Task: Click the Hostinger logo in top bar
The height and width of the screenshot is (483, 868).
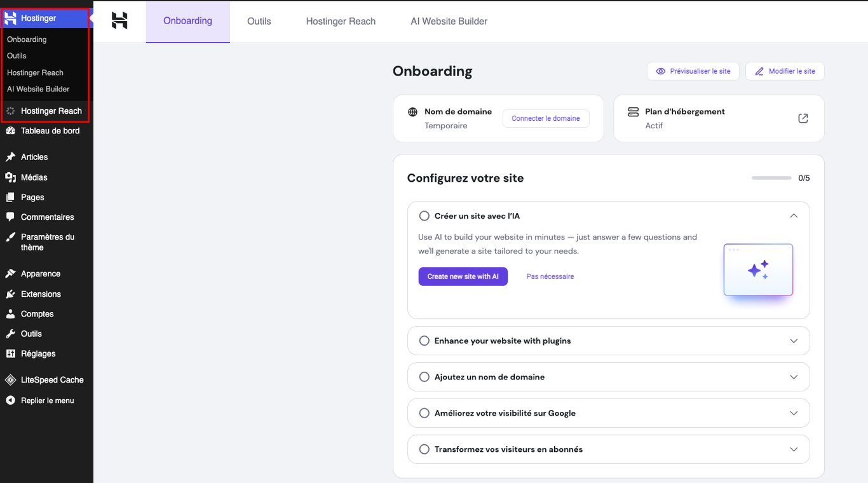Action: click(x=119, y=21)
